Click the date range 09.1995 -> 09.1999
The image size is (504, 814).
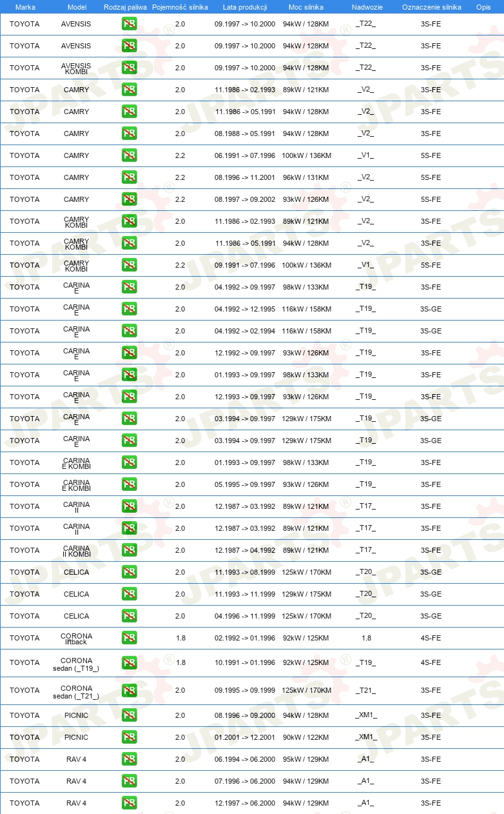click(x=245, y=690)
